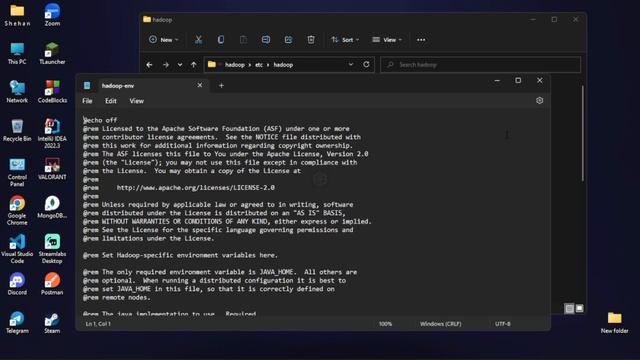The height and width of the screenshot is (360, 640).
Task: Open the New dropdown in Explorer
Action: coord(164,40)
